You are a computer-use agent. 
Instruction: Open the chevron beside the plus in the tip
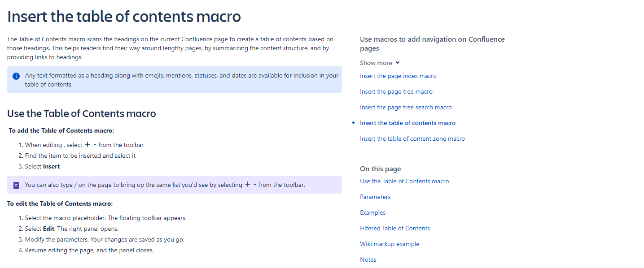pyautogui.click(x=254, y=185)
